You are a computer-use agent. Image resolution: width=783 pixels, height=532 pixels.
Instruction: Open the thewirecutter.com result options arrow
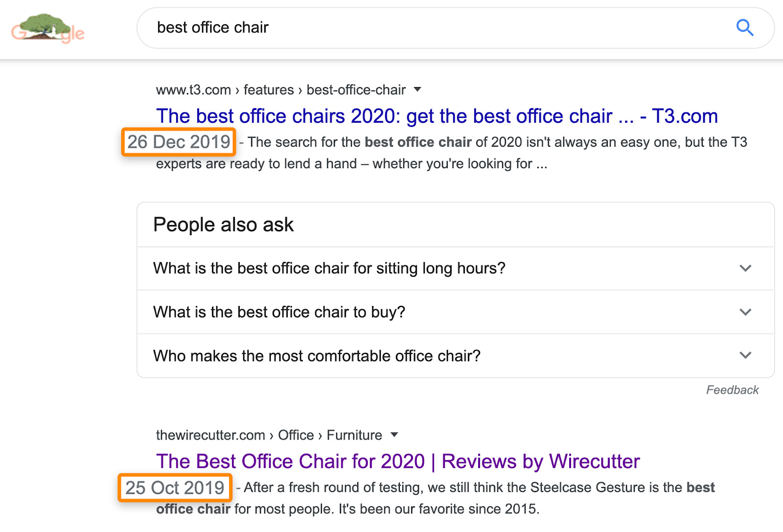click(x=394, y=435)
